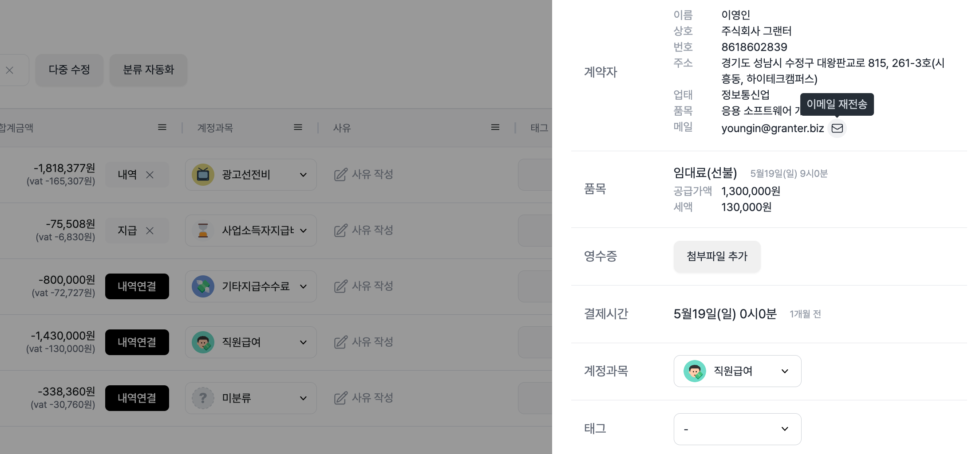Click the 첨부파일 추가 button

point(717,256)
